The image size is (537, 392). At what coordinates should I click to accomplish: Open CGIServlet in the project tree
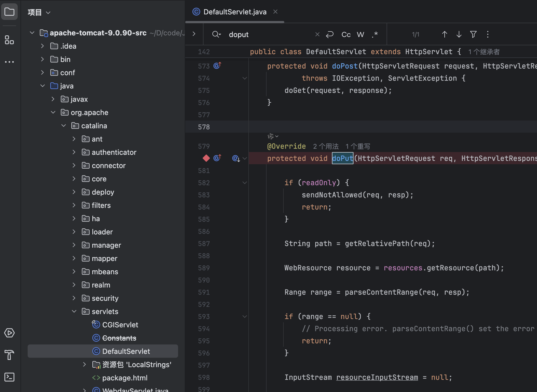[120, 325]
